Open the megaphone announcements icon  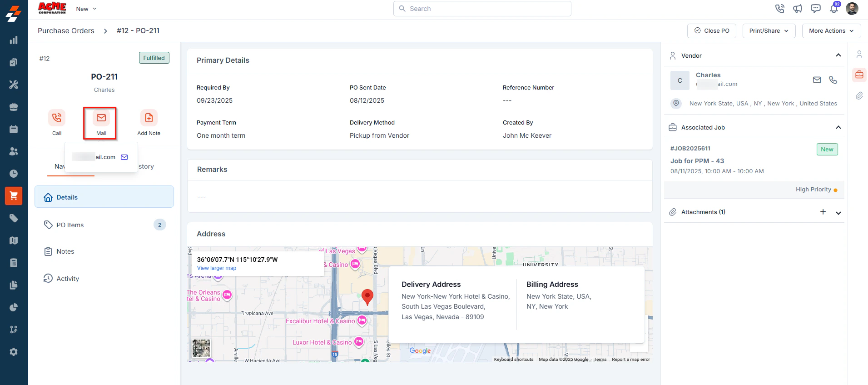point(798,9)
